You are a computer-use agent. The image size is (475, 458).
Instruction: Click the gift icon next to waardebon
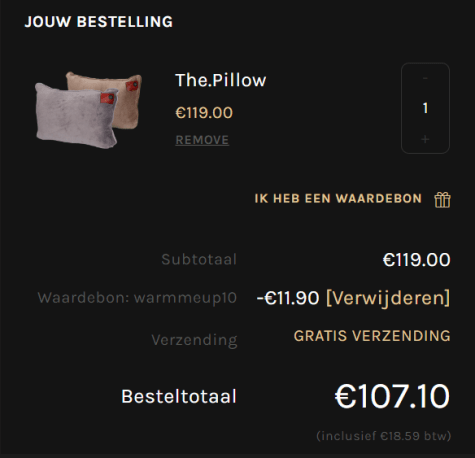(442, 200)
